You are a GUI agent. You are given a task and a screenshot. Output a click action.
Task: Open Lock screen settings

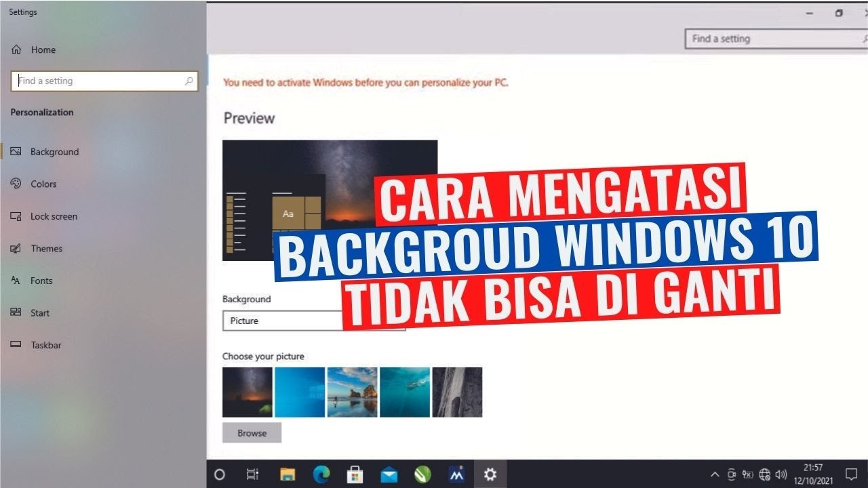pos(54,216)
